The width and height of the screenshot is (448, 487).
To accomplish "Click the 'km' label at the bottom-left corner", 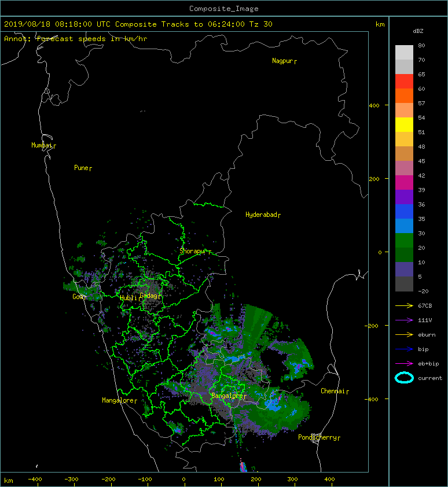I will point(9,481).
